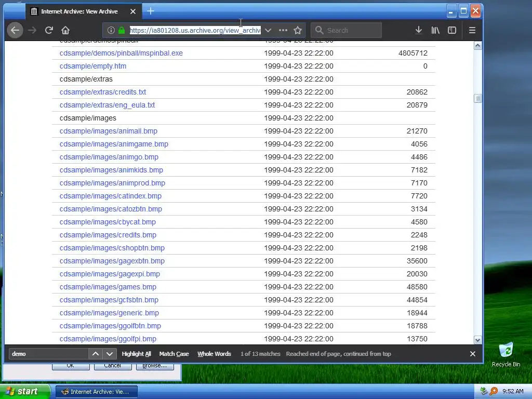This screenshot has width=532, height=399.
Task: Click the vertical scrollbar thumb
Action: (x=478, y=99)
